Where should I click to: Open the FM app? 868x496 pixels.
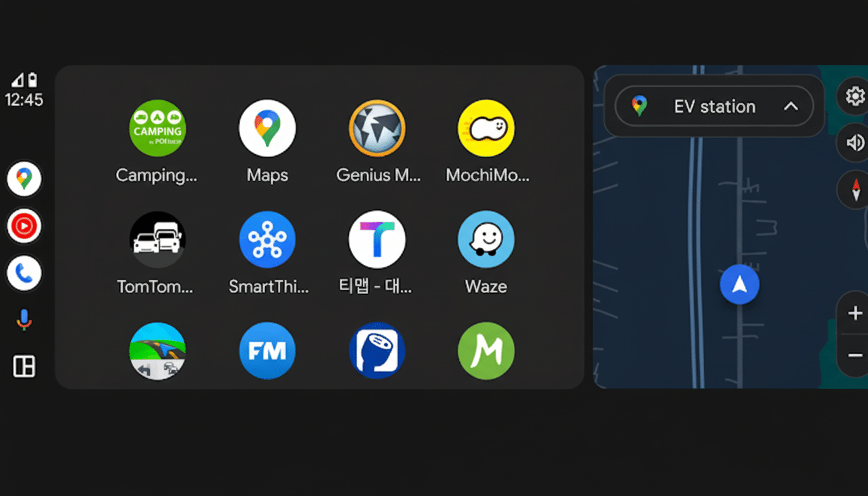(x=267, y=351)
